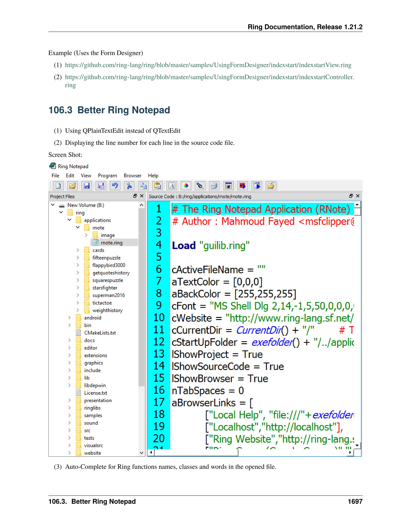Screen dimensions: 411x532
Task: Collapse the applications folder
Action: [69, 220]
